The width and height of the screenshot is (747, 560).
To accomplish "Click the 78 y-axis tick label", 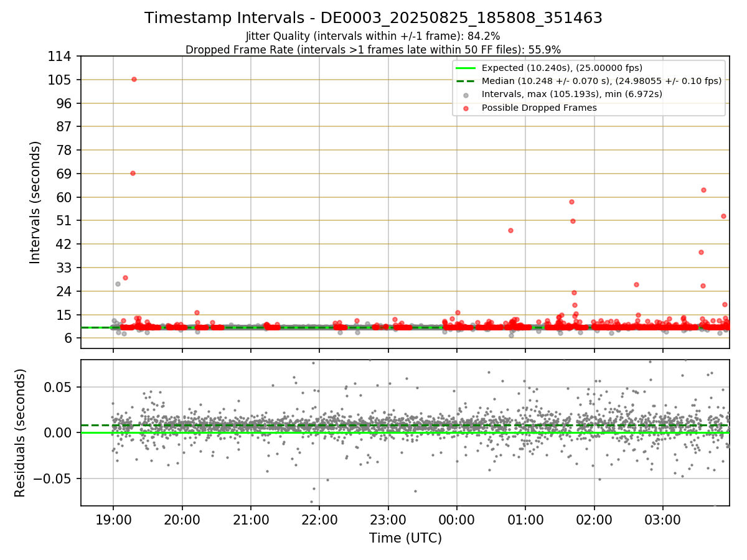I will pyautogui.click(x=65, y=150).
